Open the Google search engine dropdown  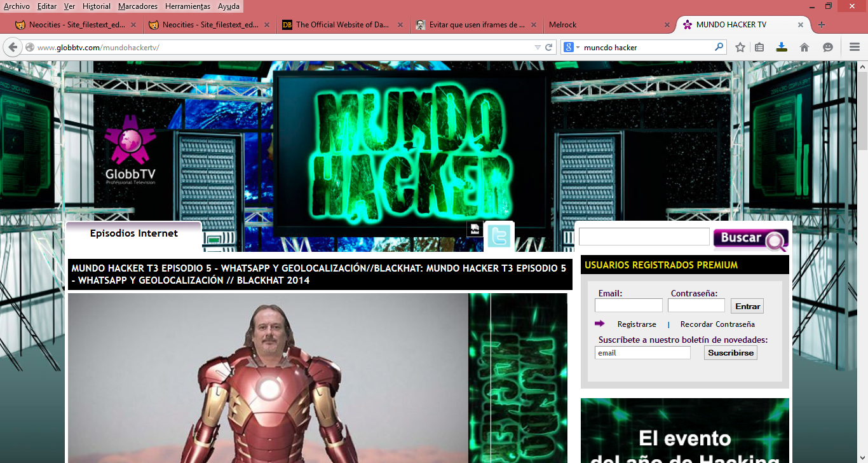(x=571, y=47)
